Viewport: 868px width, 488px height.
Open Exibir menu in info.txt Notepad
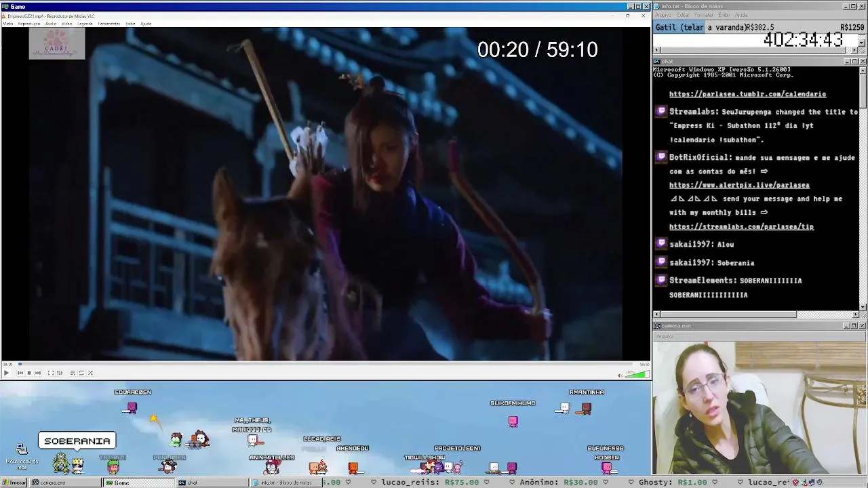(x=724, y=15)
